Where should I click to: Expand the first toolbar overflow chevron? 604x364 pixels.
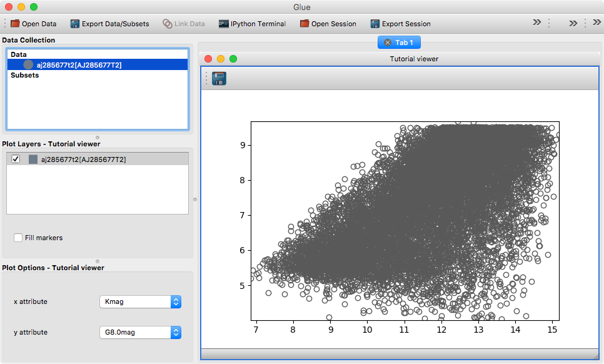pos(537,23)
